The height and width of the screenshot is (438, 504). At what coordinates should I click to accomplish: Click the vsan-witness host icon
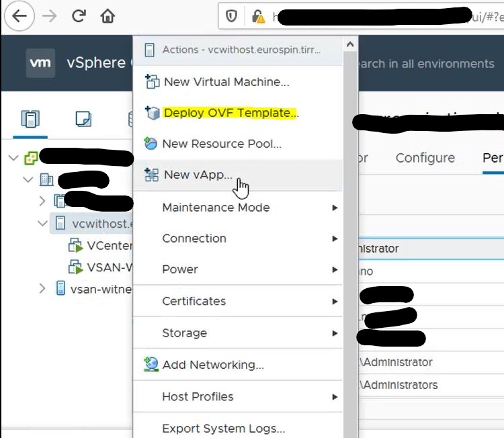tap(60, 288)
